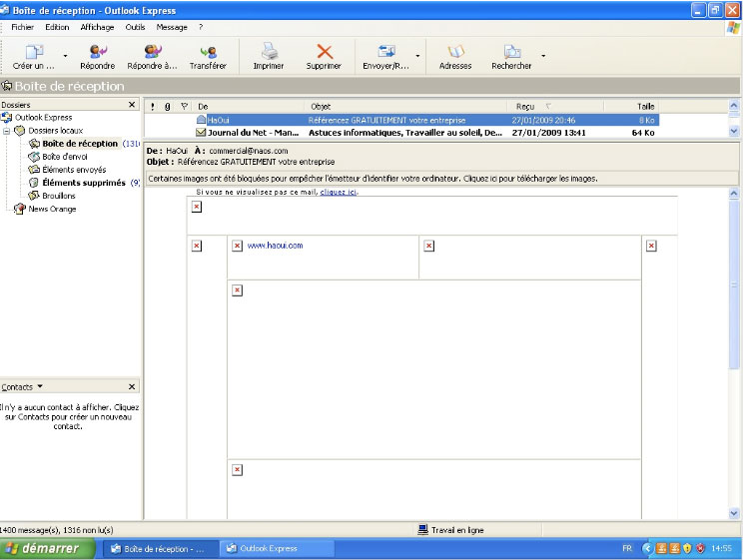Click the Répondre toolbar icon
Screen dimensions: 749x560
pos(97,51)
